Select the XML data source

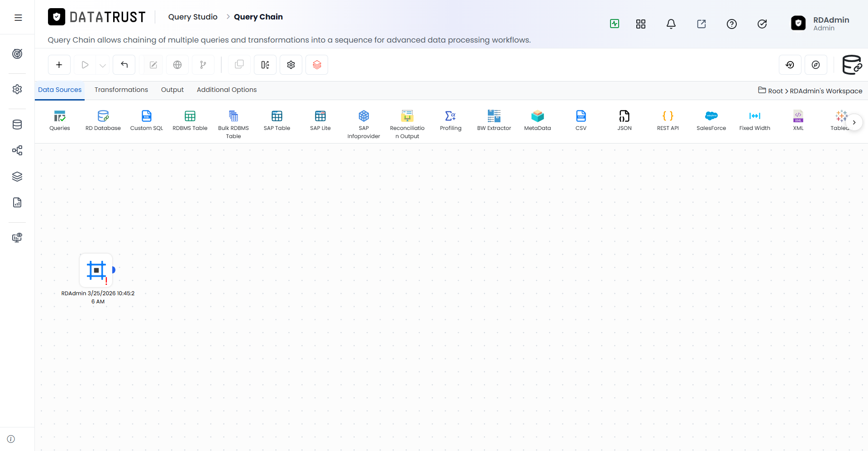tap(798, 120)
